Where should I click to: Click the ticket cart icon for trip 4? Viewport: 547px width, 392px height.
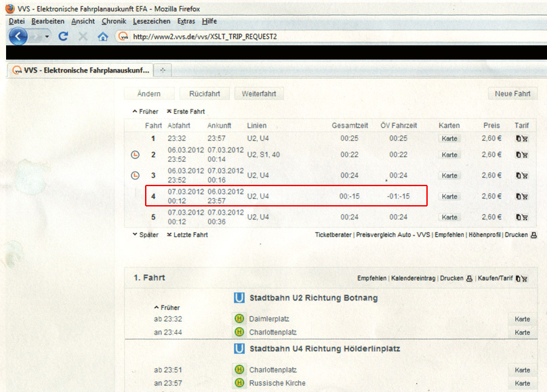point(522,196)
